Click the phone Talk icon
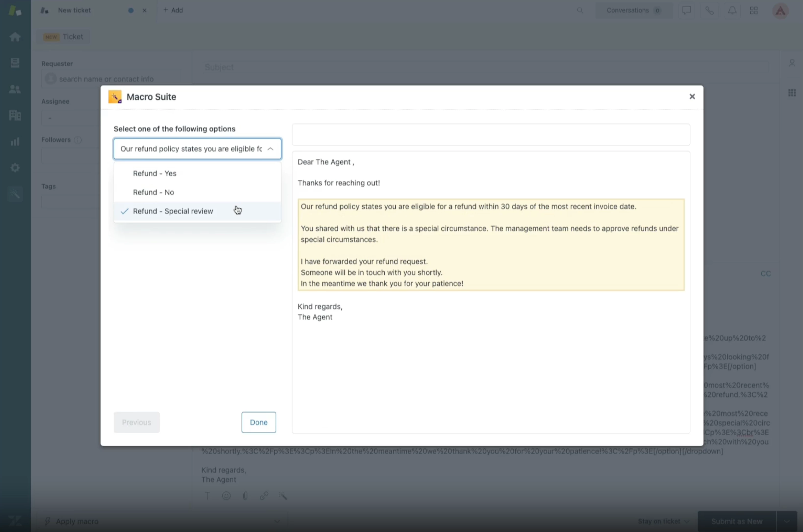 [709, 11]
